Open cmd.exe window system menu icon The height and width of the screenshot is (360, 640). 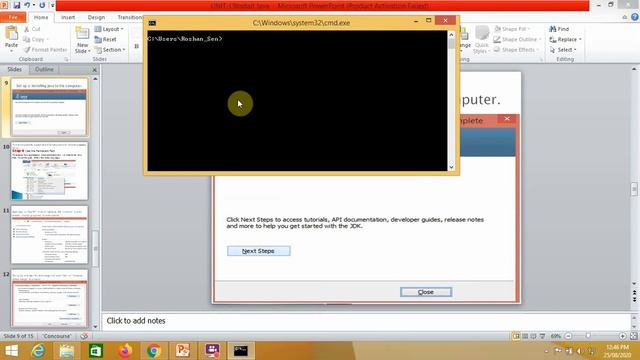(152, 23)
